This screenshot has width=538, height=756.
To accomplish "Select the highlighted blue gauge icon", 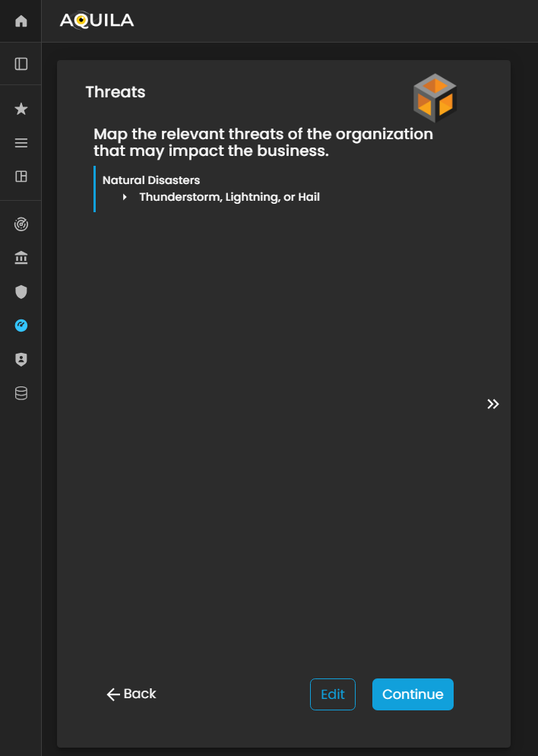I will tap(21, 326).
